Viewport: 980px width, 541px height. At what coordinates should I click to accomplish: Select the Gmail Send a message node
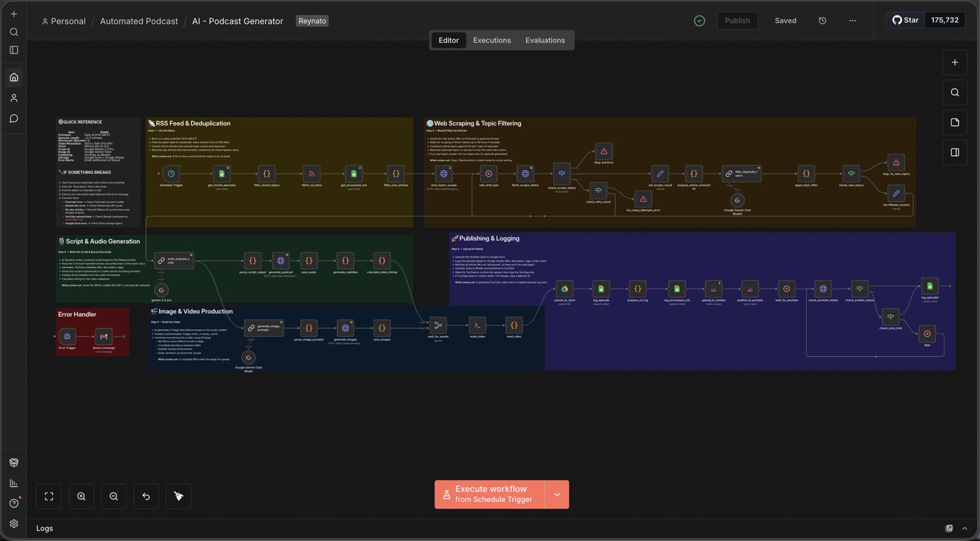click(104, 336)
